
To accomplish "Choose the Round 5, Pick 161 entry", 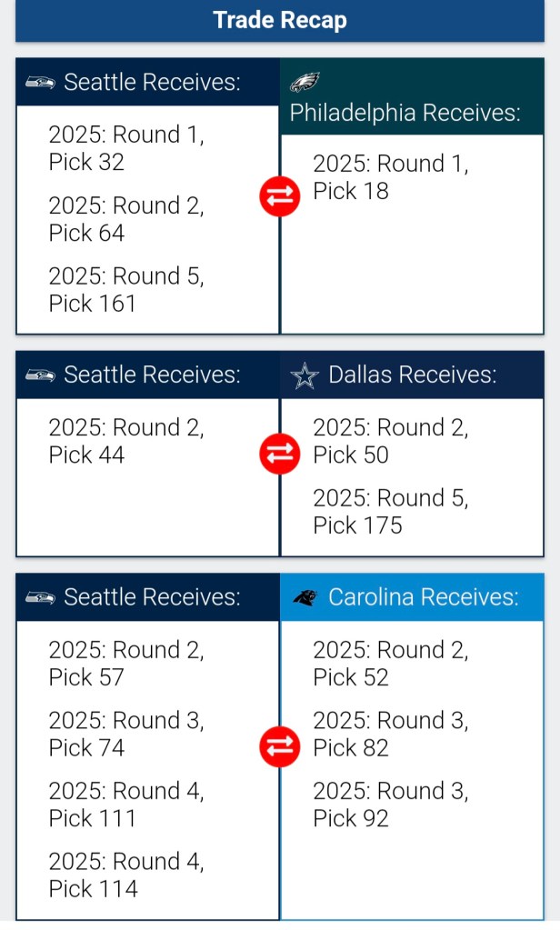I will pos(126,290).
